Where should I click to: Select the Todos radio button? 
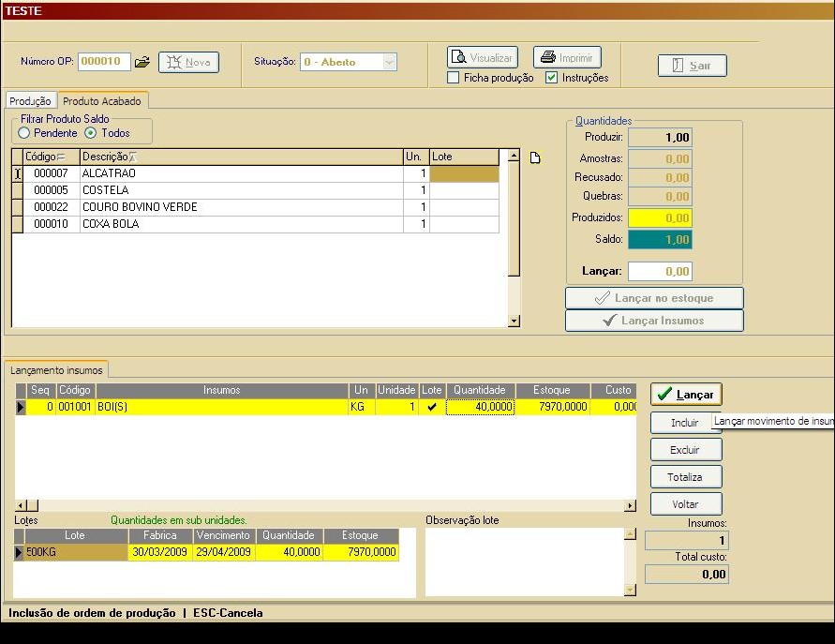pos(91,133)
